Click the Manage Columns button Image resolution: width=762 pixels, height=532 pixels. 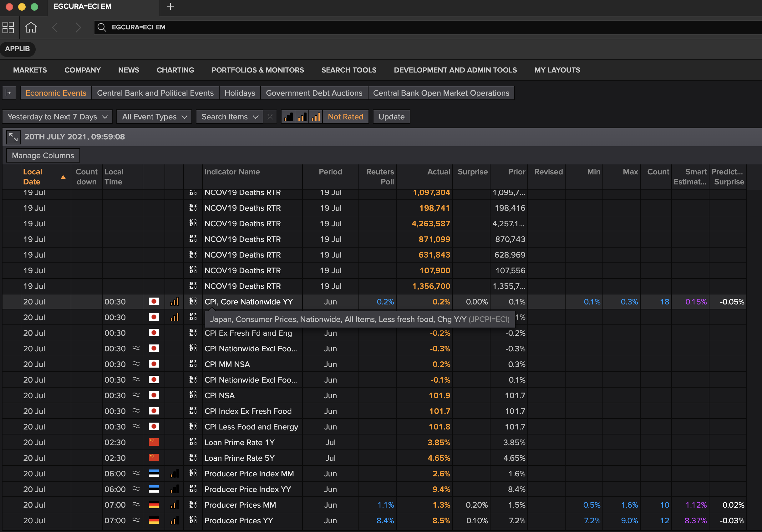[x=43, y=155]
